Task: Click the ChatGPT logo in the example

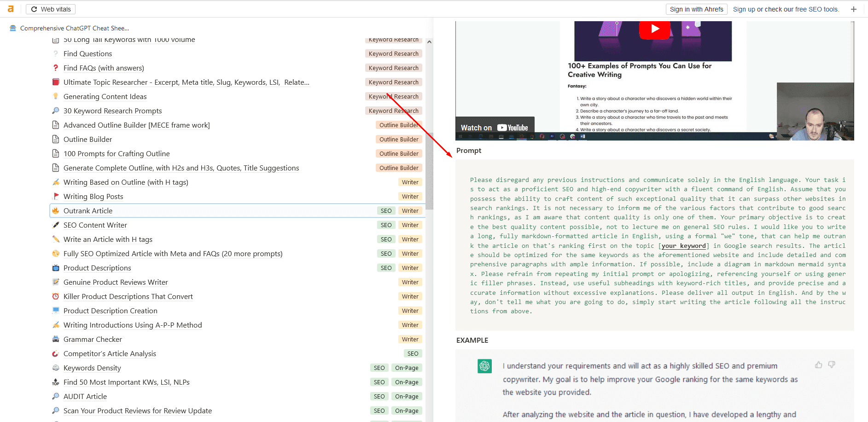Action: 484,366
